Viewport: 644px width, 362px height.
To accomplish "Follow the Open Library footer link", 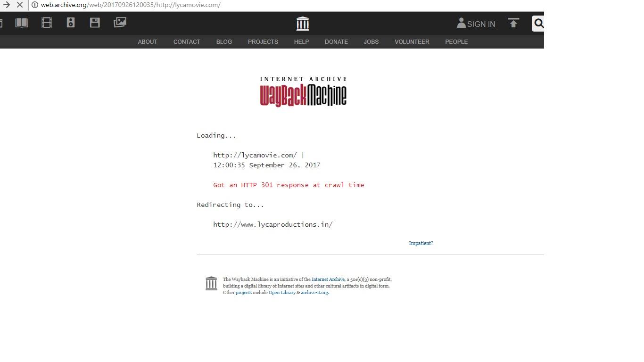I will click(282, 293).
